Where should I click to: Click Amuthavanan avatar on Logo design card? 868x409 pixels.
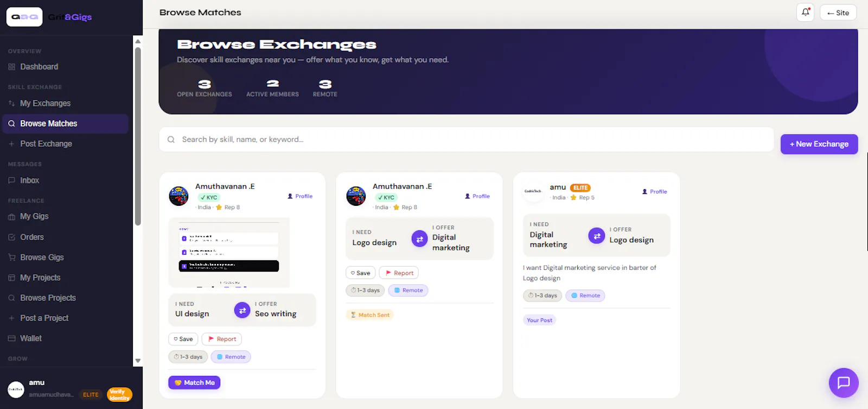(x=356, y=196)
